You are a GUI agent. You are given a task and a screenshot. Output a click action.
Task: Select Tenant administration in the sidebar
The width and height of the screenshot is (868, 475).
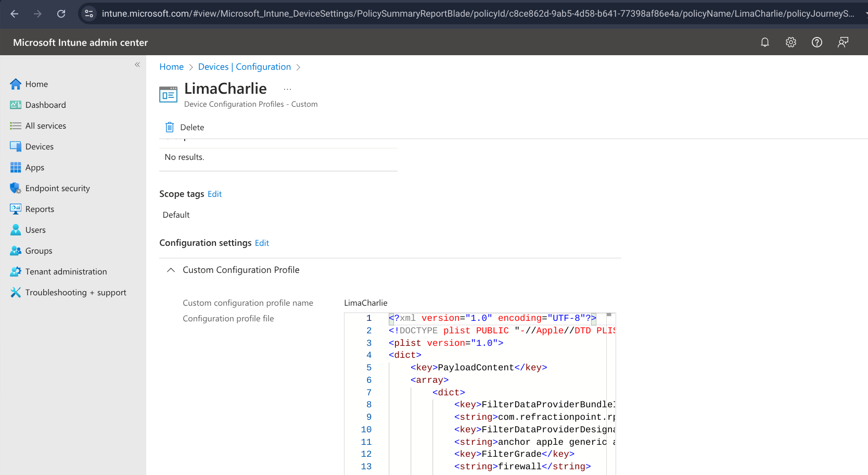66,271
